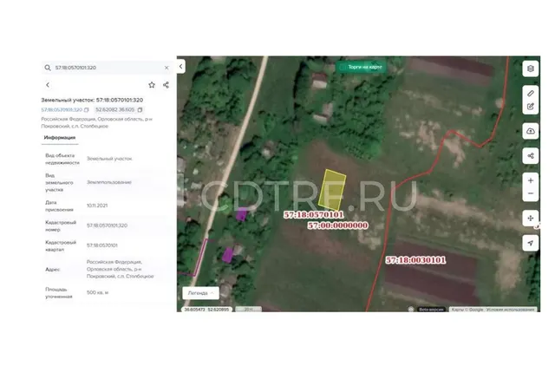The image size is (555, 392).
Task: Select the coordinates value 52.62082 36.605
Action: tap(115, 110)
